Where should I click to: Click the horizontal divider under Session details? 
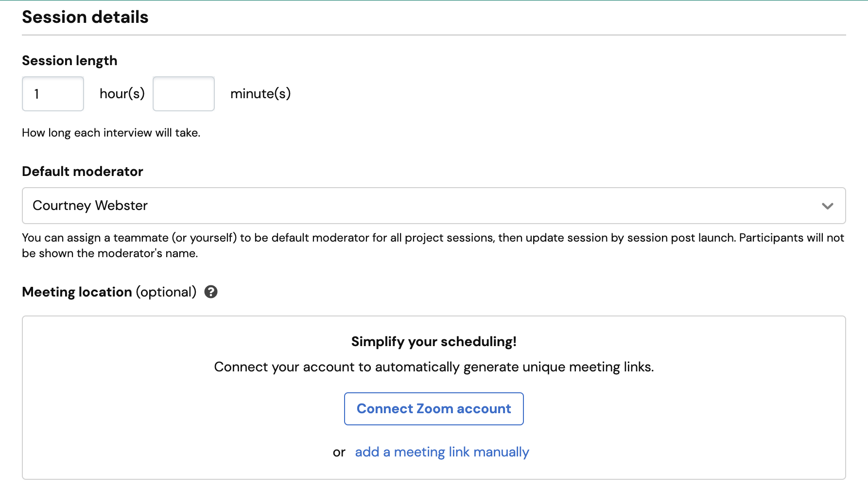(434, 35)
